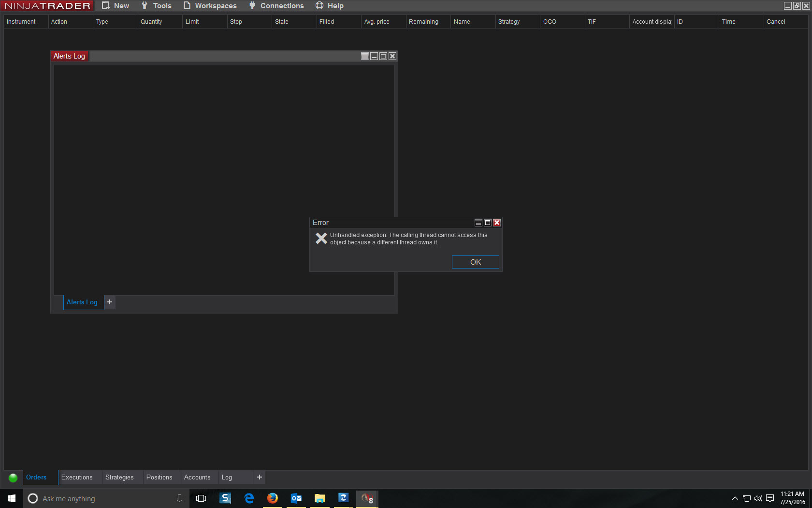
Task: Add a new tab in Alerts Log window
Action: [x=110, y=302]
